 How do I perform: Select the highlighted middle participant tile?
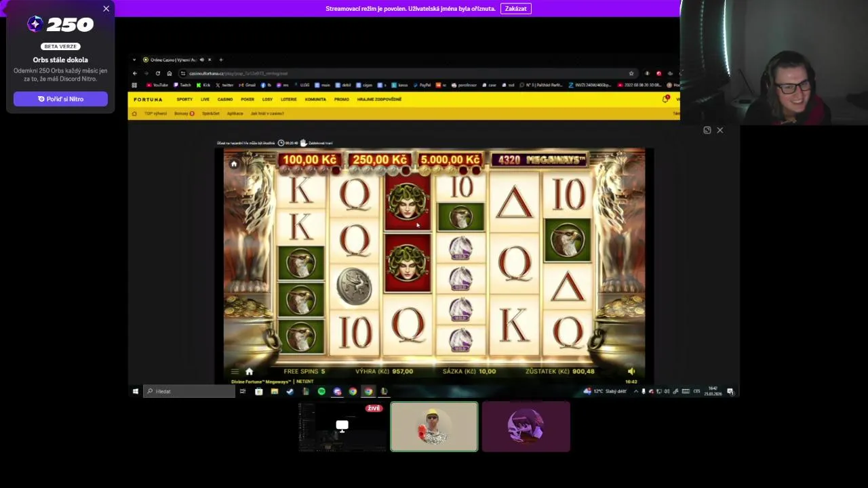click(x=434, y=426)
